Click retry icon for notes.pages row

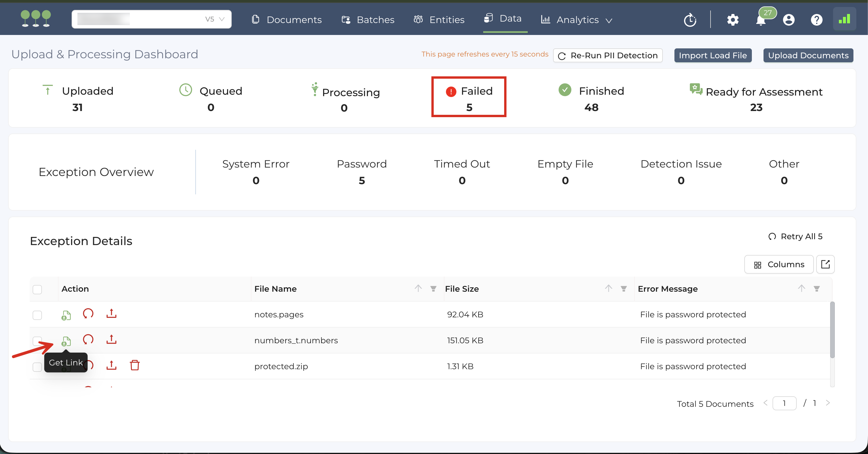point(88,314)
